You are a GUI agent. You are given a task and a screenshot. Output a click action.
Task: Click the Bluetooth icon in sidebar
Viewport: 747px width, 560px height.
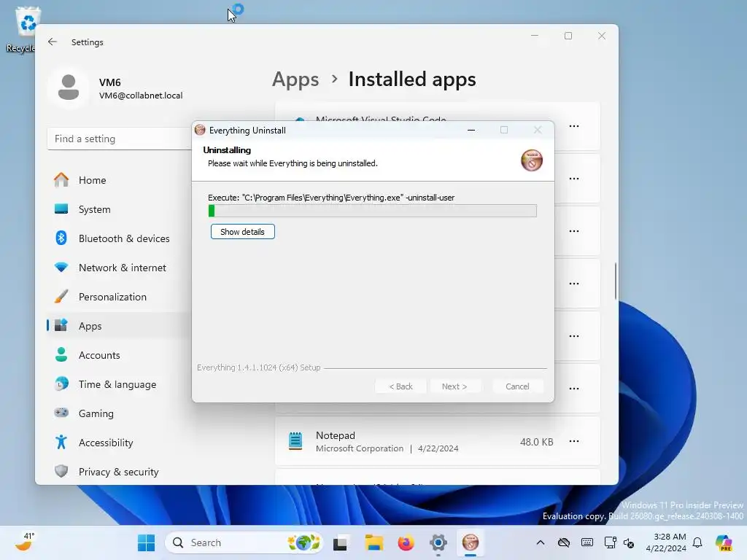point(61,238)
